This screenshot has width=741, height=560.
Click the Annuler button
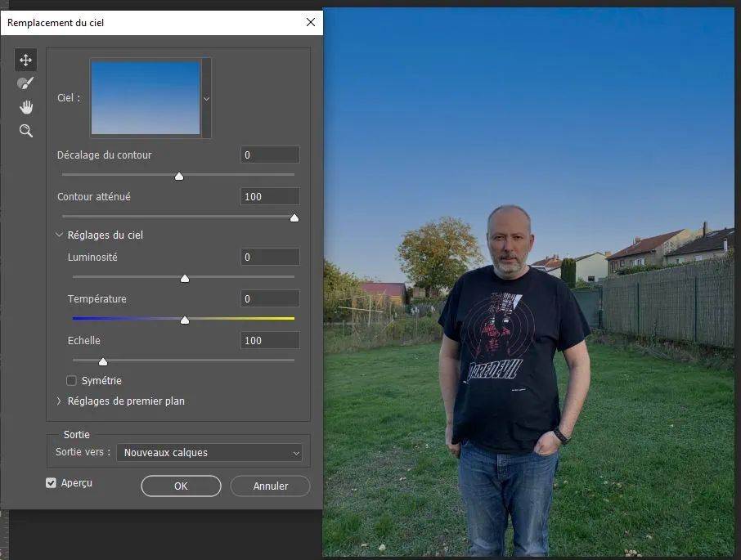click(270, 486)
